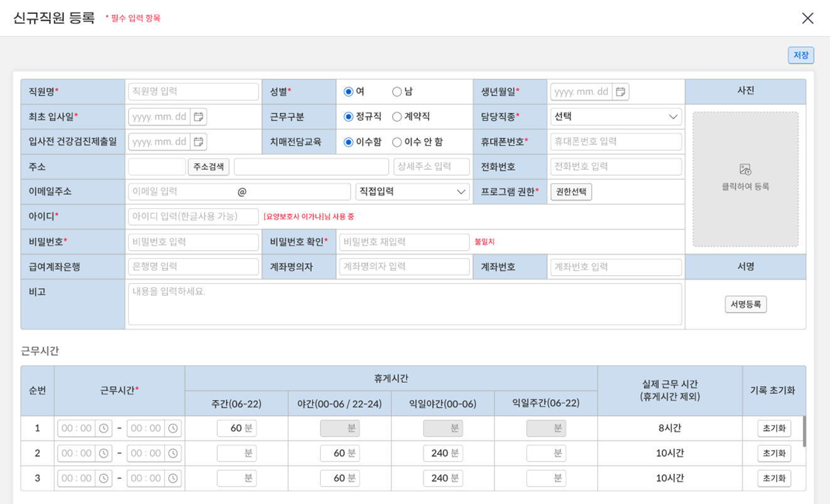This screenshot has width=830, height=504.
Task: Open calendar picker for 최초 입사일
Action: pos(198,117)
